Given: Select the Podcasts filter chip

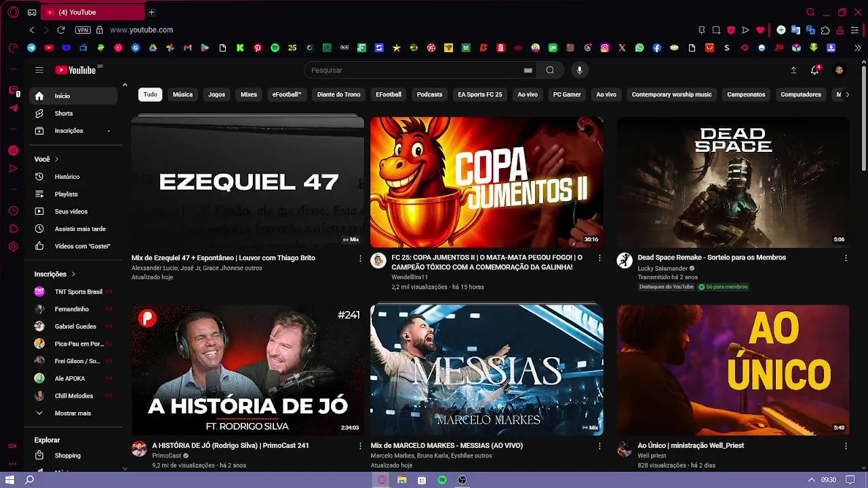Looking at the screenshot, I should pyautogui.click(x=429, y=94).
